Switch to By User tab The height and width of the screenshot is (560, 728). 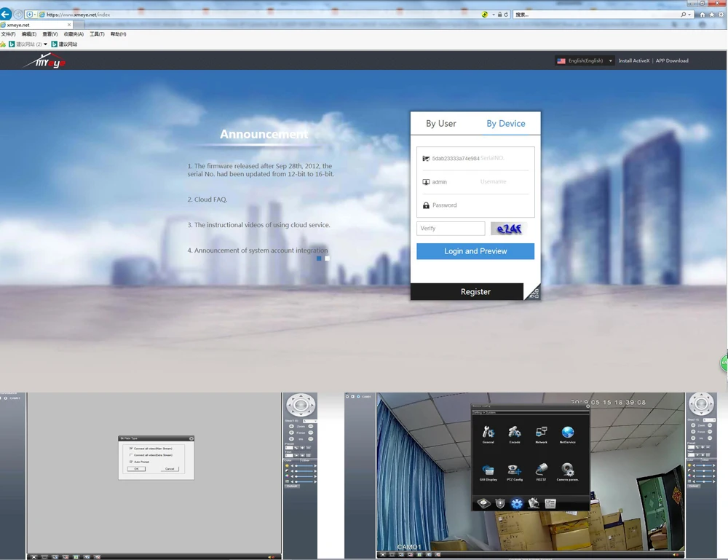point(441,124)
